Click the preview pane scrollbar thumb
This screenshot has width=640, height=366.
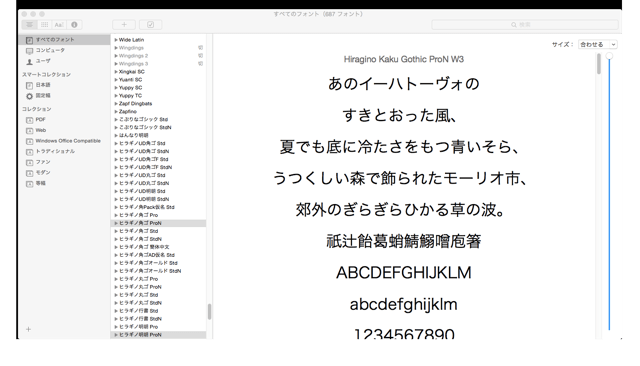599,64
